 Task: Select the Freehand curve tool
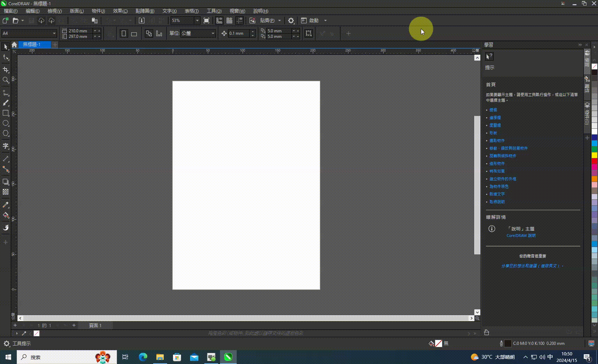(6, 93)
